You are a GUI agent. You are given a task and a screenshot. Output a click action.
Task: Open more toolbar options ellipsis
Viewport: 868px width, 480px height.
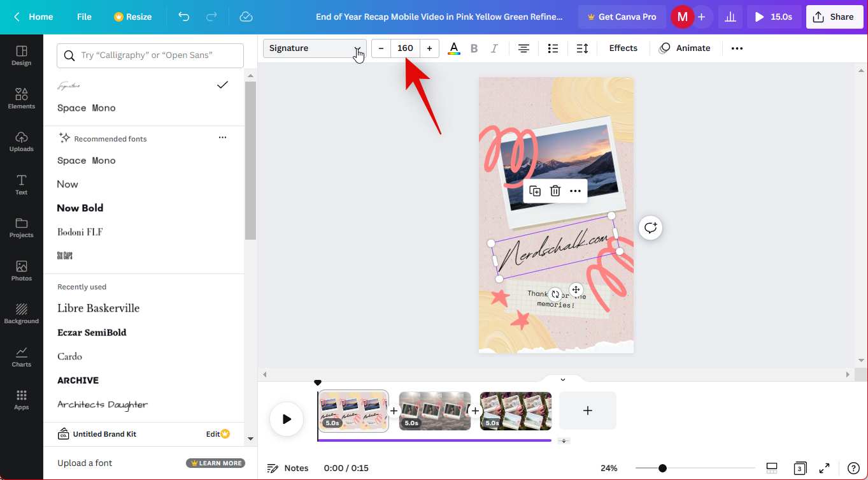737,48
